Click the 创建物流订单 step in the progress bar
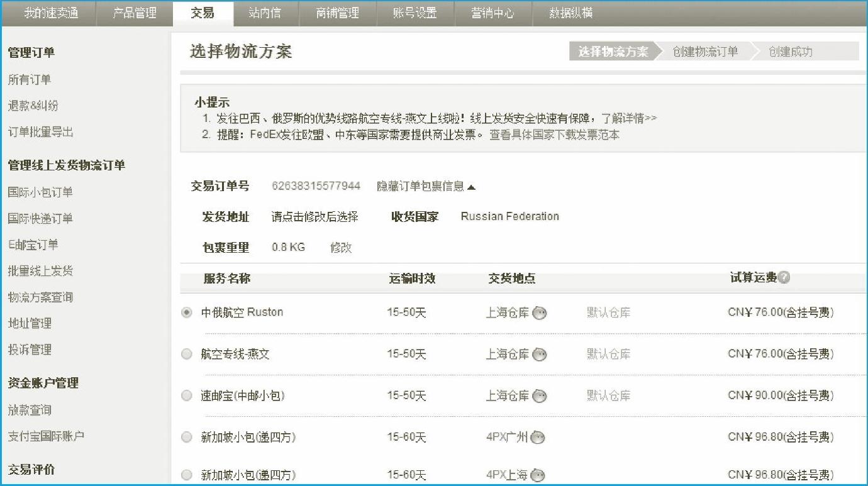This screenshot has width=868, height=486. pos(705,52)
